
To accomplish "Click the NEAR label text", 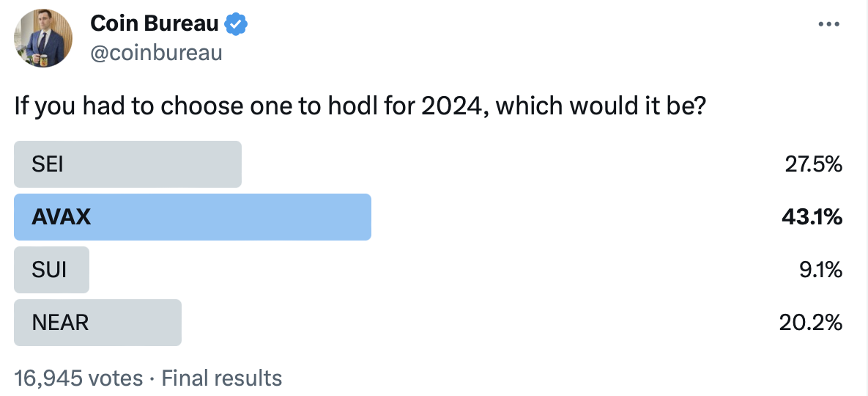I will point(60,323).
